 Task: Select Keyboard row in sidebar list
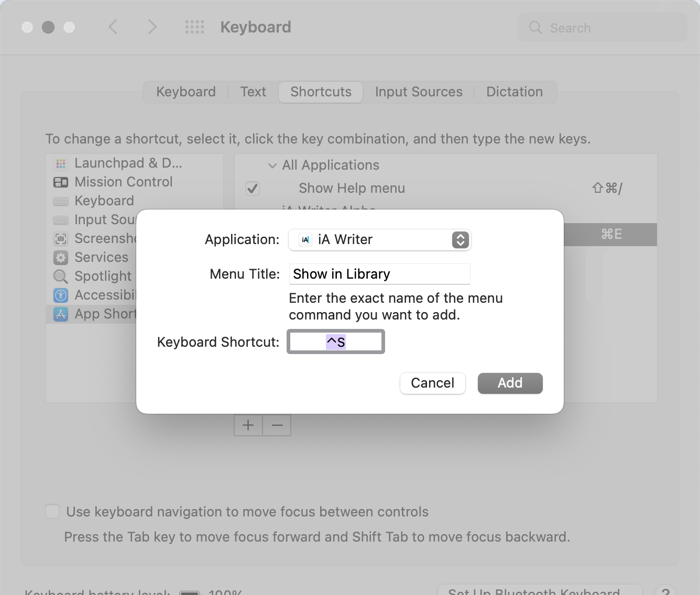(x=135, y=201)
